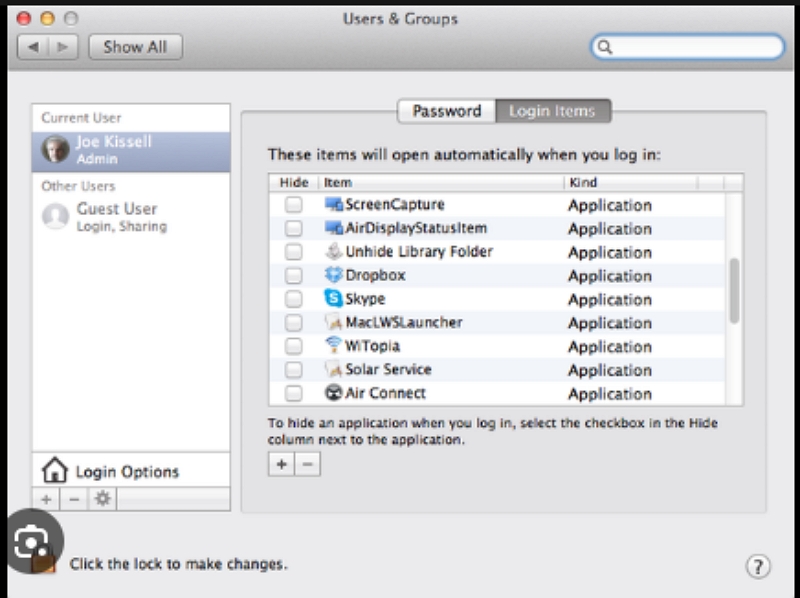Viewport: 800px width, 598px height.
Task: Tick the Hide checkbox for ScreenCapture
Action: (293, 205)
